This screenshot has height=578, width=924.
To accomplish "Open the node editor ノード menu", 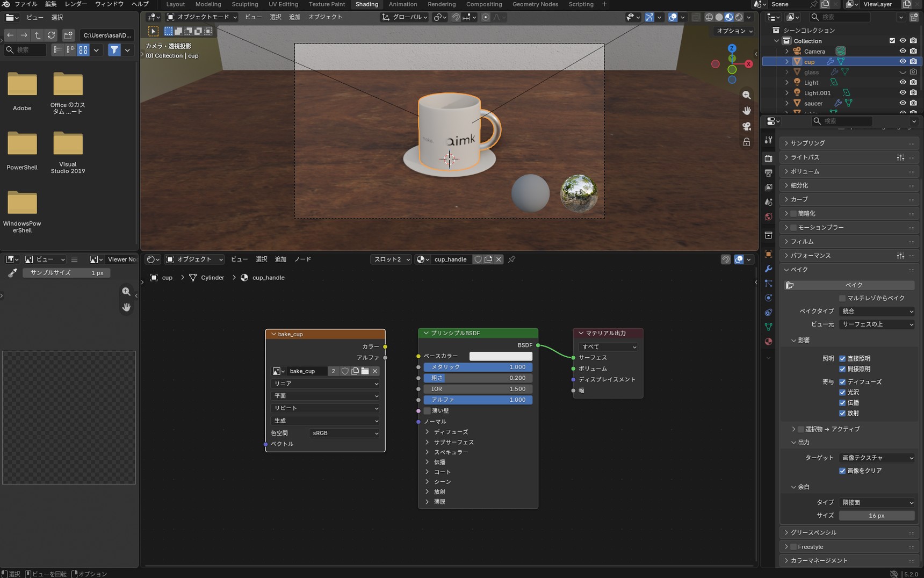I will click(x=302, y=259).
